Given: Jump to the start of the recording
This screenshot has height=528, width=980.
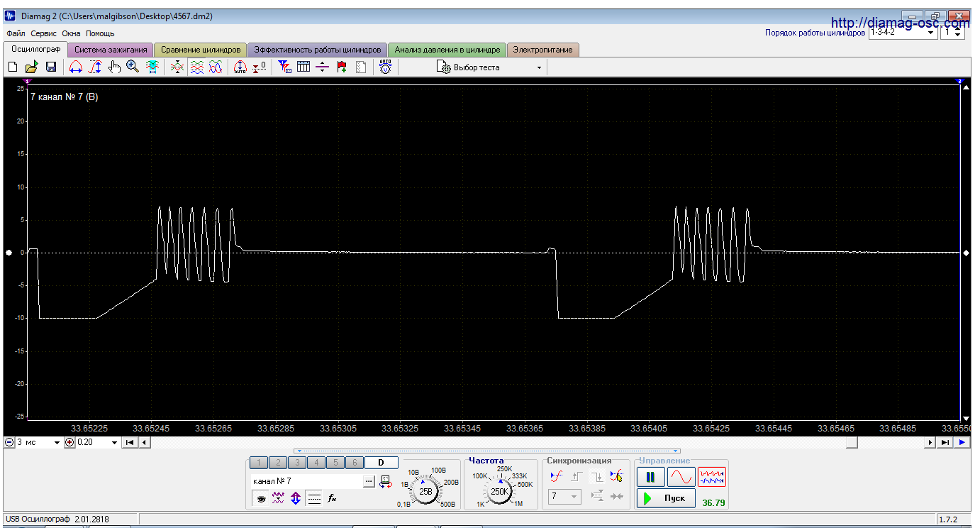Looking at the screenshot, I should [x=130, y=442].
